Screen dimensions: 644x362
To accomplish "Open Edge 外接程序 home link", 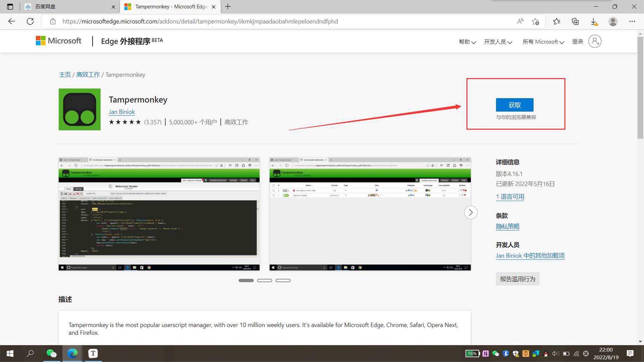I will click(132, 41).
